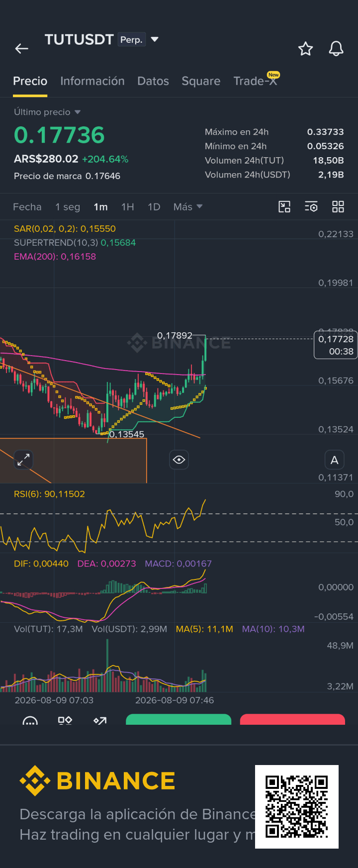Open the more options ellipsis icon
This screenshot has height=868, width=358.
(x=30, y=720)
